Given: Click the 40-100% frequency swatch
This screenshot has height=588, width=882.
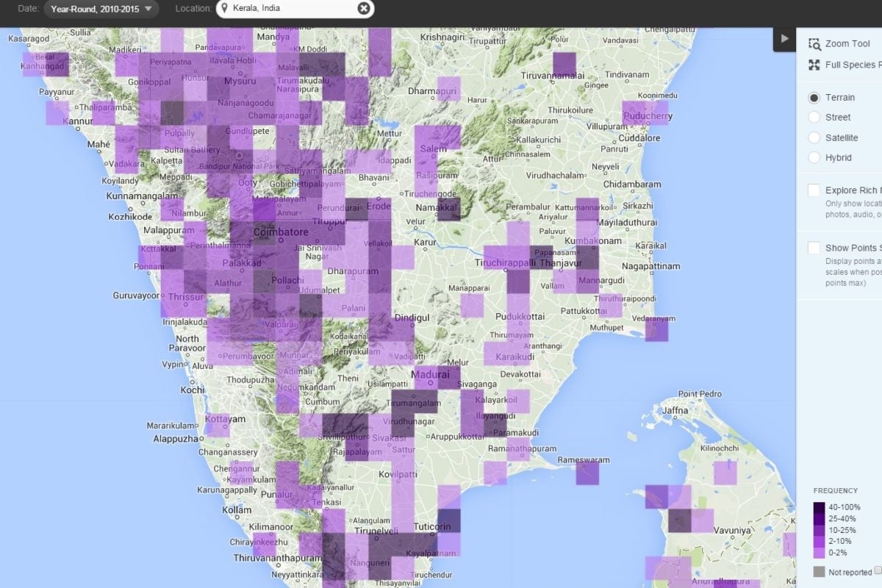Looking at the screenshot, I should click(819, 507).
